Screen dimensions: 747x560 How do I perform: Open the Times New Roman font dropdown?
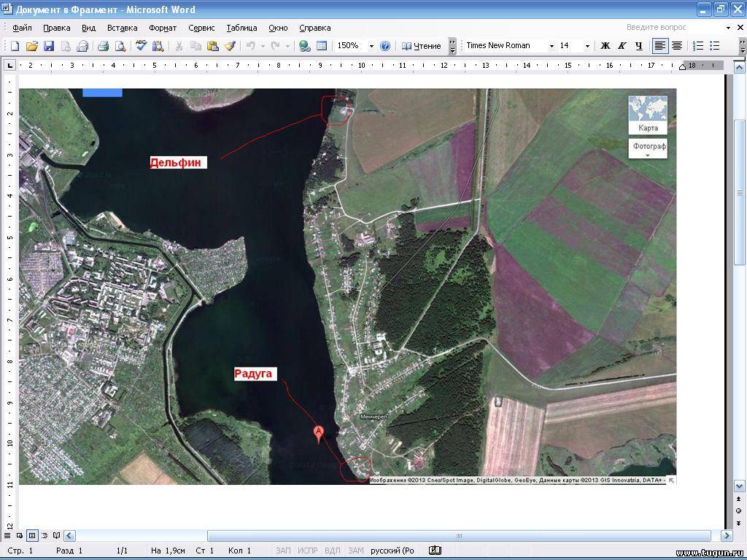pyautogui.click(x=551, y=46)
